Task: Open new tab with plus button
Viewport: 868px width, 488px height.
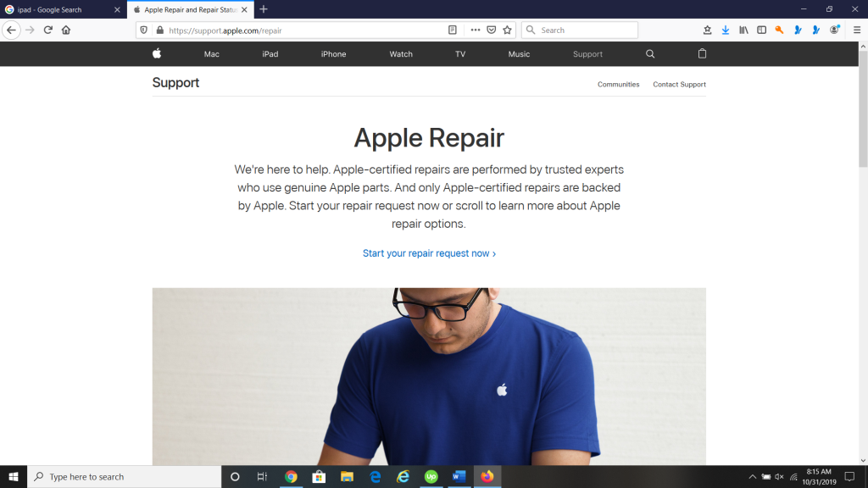Action: 264,9
